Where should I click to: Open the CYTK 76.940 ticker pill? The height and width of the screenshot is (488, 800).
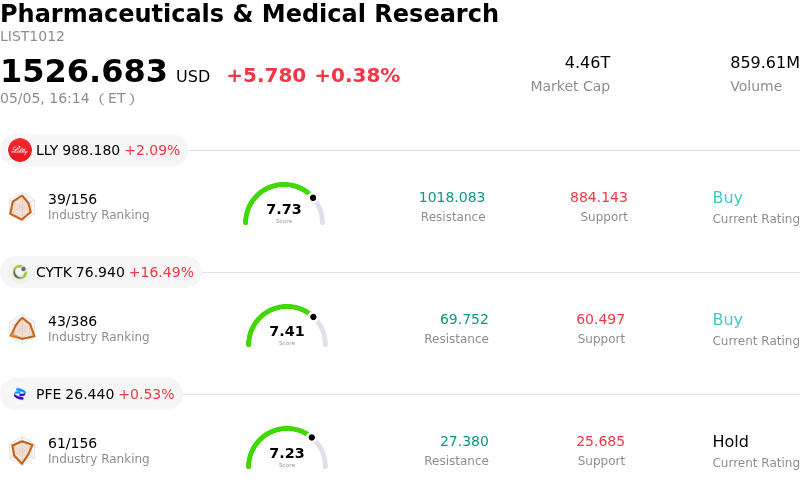(x=101, y=272)
